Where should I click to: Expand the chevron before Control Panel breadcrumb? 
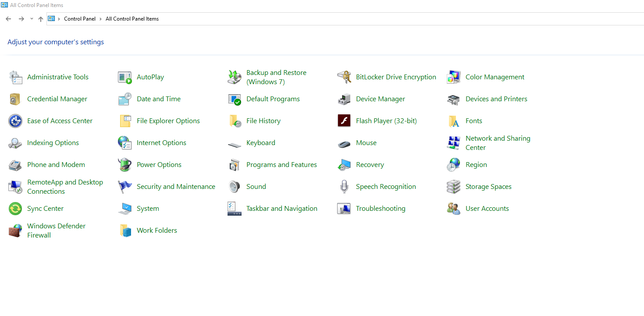59,19
